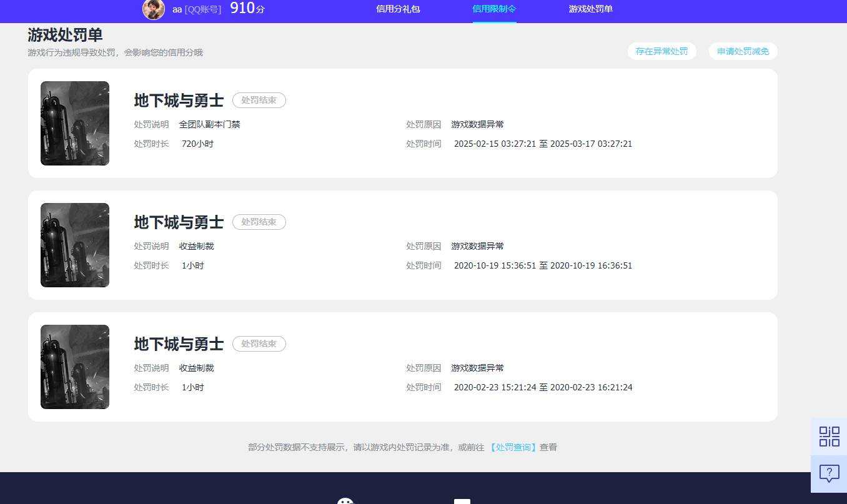
Task: Click 处罚结束 badge on 2020-10-19 card
Action: 259,222
